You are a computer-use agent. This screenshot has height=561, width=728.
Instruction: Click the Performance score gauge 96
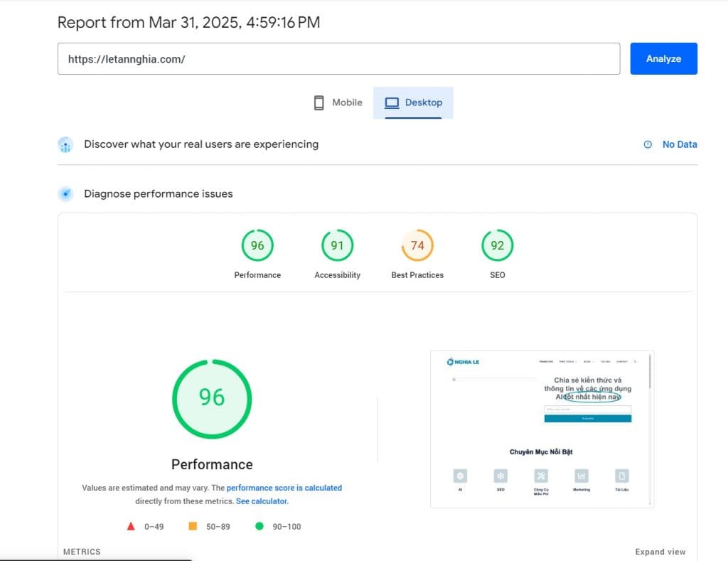[x=257, y=246]
